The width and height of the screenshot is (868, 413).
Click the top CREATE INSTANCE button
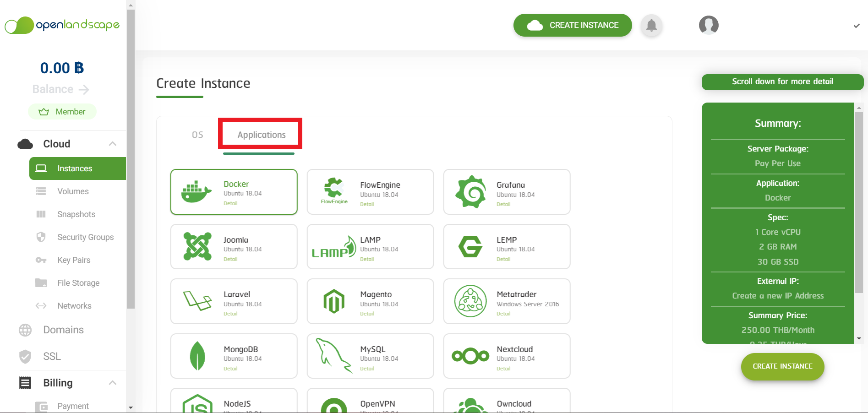point(573,25)
